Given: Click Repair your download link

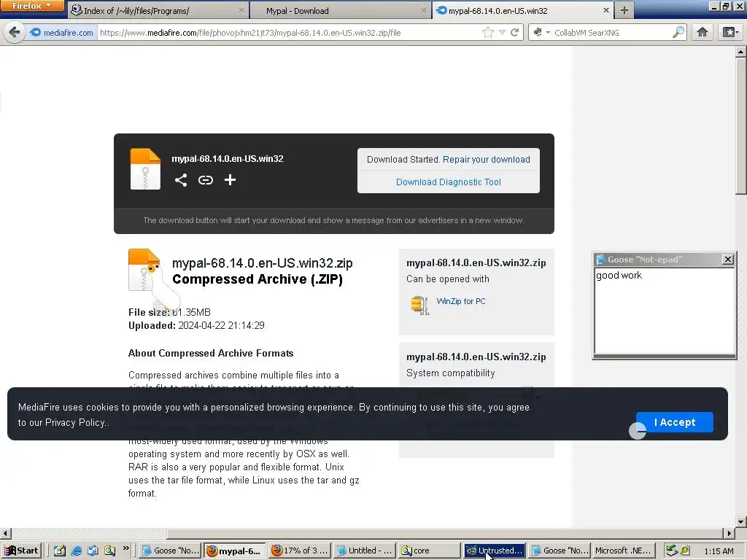Looking at the screenshot, I should pos(486,160).
